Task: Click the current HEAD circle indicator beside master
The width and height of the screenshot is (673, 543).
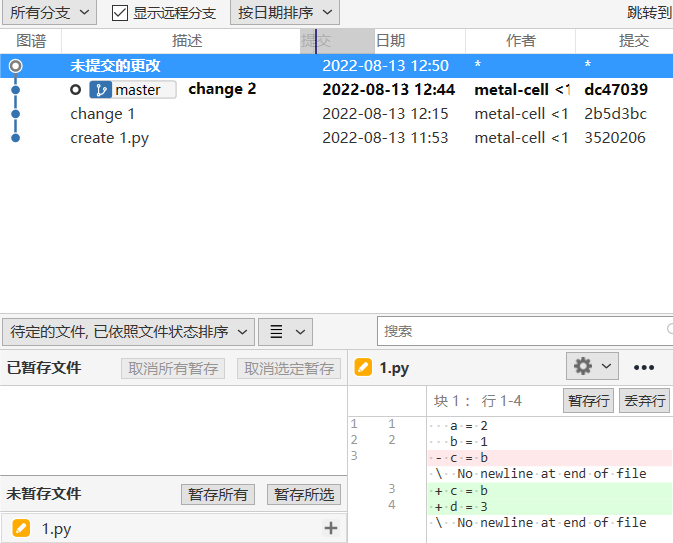Action: point(76,90)
